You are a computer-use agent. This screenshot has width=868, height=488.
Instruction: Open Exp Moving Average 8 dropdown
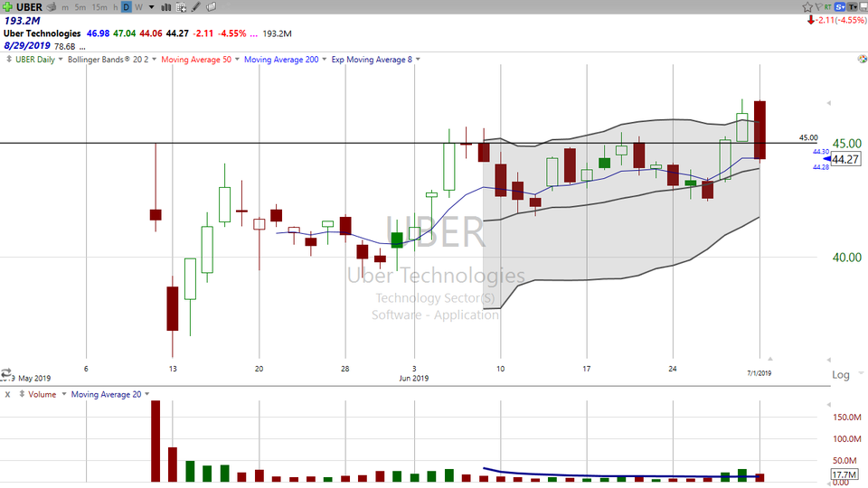(418, 60)
